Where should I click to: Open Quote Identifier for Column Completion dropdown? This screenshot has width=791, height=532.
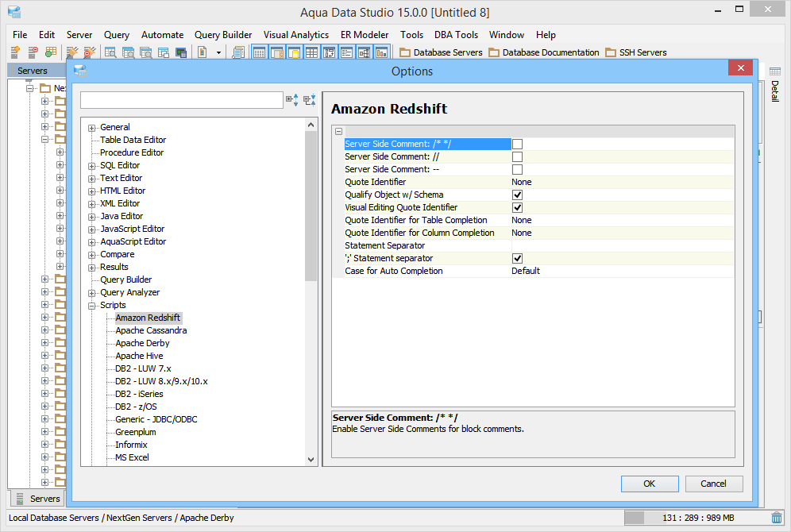pyautogui.click(x=623, y=233)
